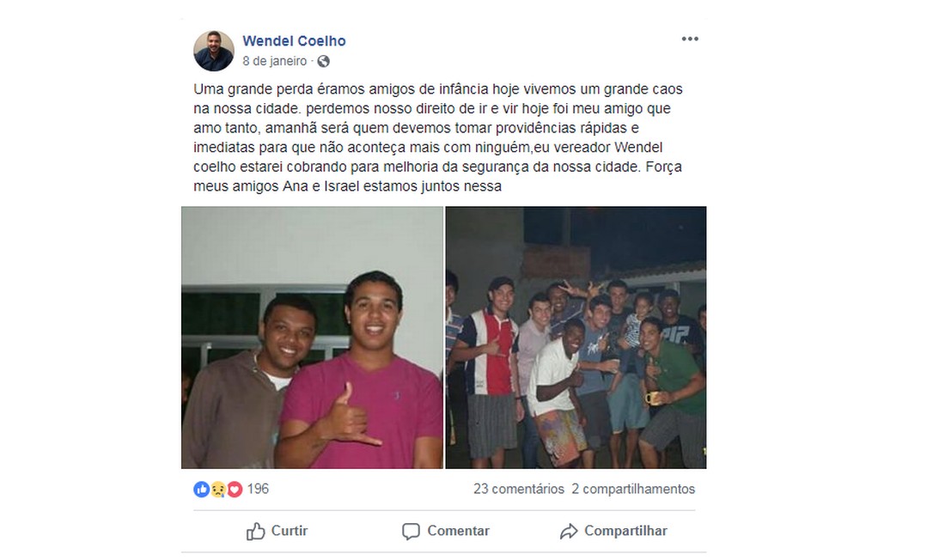Click the 8 de janeiro timestamp
Image resolution: width=933 pixels, height=560 pixels.
pyautogui.click(x=274, y=61)
